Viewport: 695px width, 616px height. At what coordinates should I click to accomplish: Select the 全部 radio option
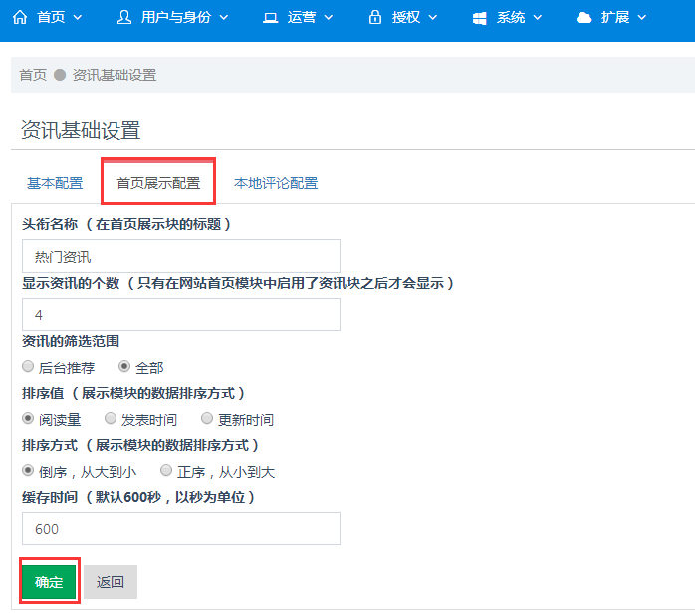[x=124, y=366]
